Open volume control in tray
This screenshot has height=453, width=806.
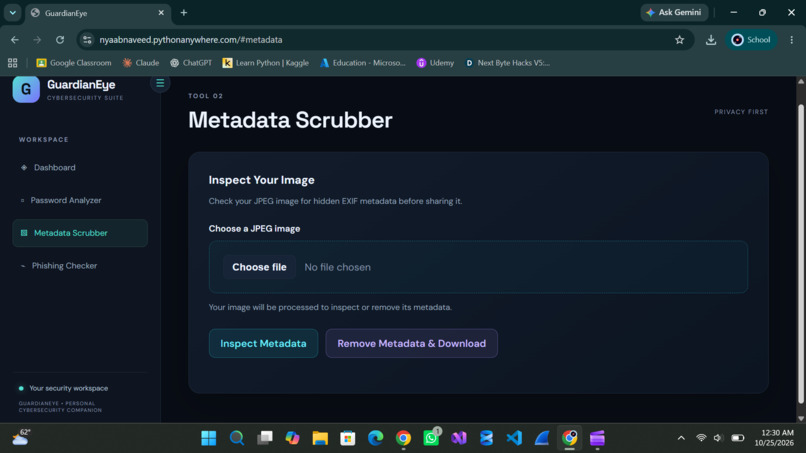point(718,438)
